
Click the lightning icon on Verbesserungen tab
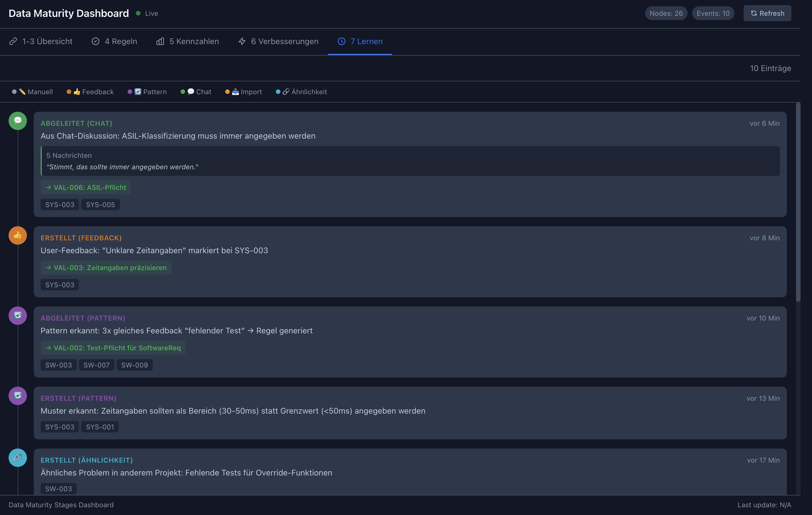(242, 41)
